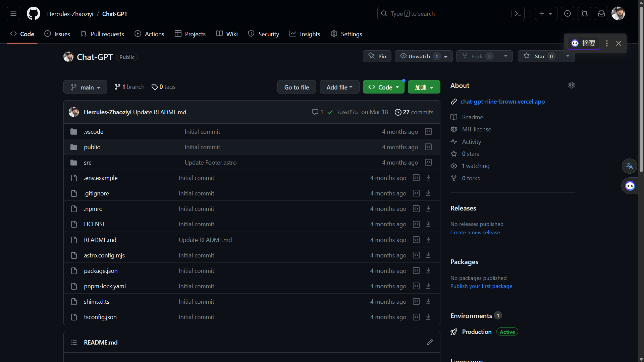
Task: Open the green Code dropdown
Action: (384, 87)
